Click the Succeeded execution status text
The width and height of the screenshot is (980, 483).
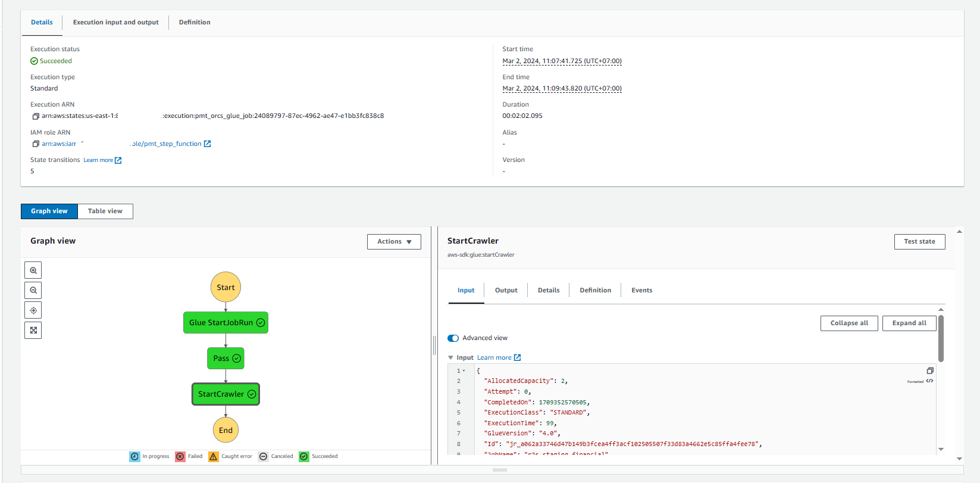[56, 61]
